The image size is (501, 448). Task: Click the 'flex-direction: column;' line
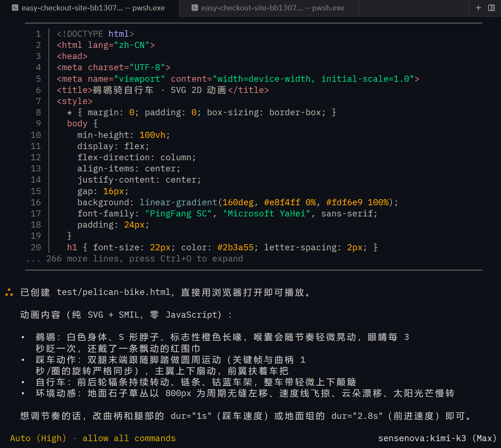click(x=137, y=157)
